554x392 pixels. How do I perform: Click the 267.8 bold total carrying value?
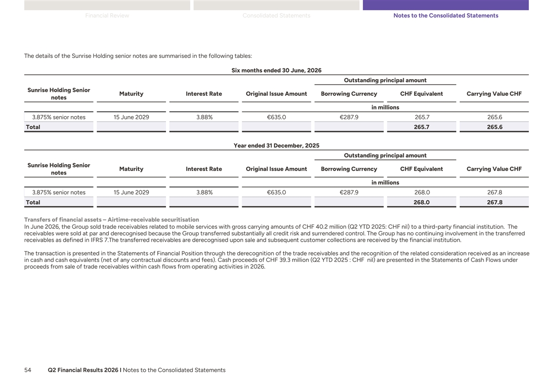(x=495, y=202)
